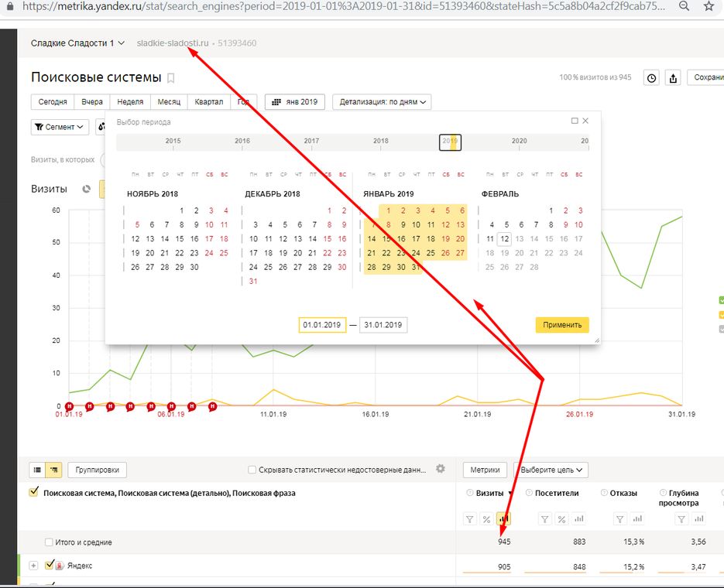Open the Метрики button
This screenshot has height=588, width=724.
click(485, 470)
